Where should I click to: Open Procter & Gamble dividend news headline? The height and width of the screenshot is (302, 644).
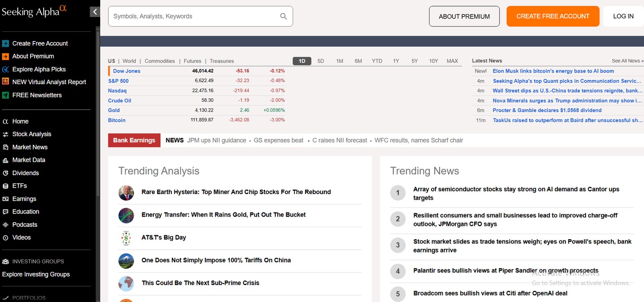547,110
